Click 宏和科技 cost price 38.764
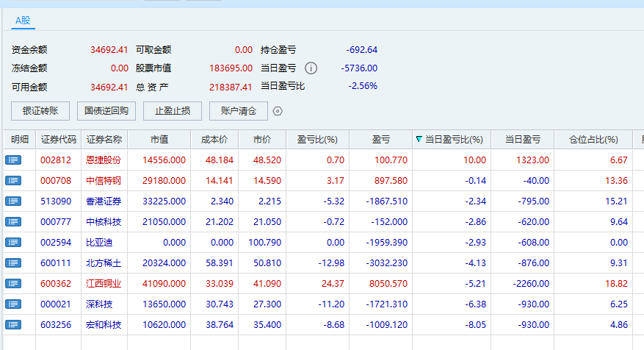This screenshot has width=644, height=350. 220,324
